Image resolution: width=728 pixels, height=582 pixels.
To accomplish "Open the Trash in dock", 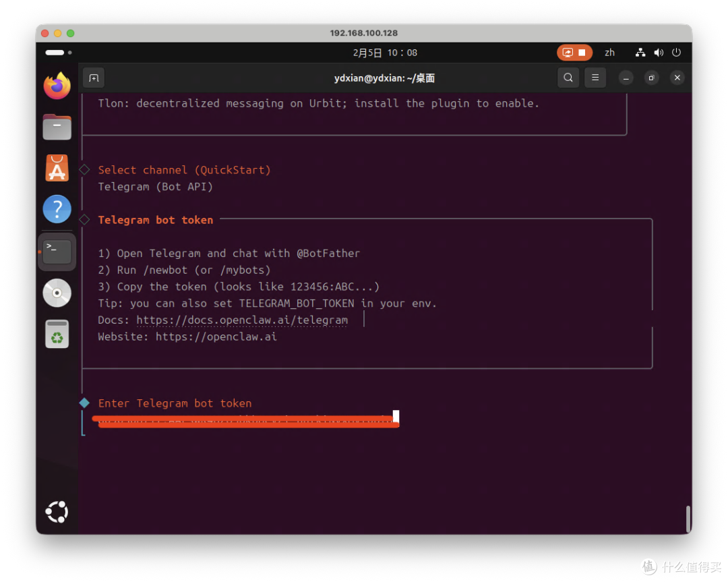I will [57, 334].
